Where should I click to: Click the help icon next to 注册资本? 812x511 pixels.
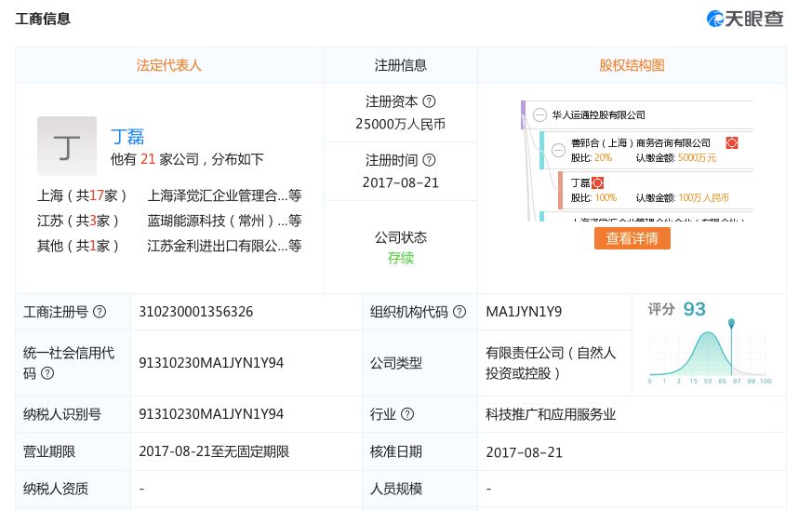[x=429, y=101]
